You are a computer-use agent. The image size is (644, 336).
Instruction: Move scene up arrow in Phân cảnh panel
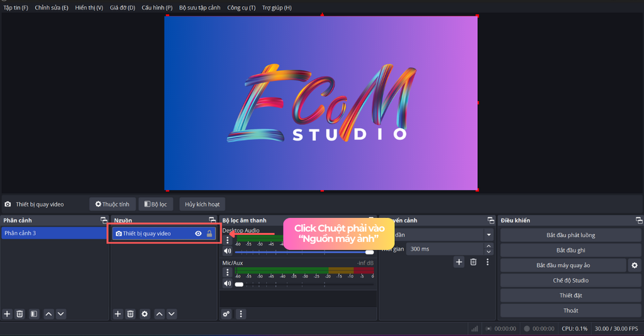[x=48, y=314]
